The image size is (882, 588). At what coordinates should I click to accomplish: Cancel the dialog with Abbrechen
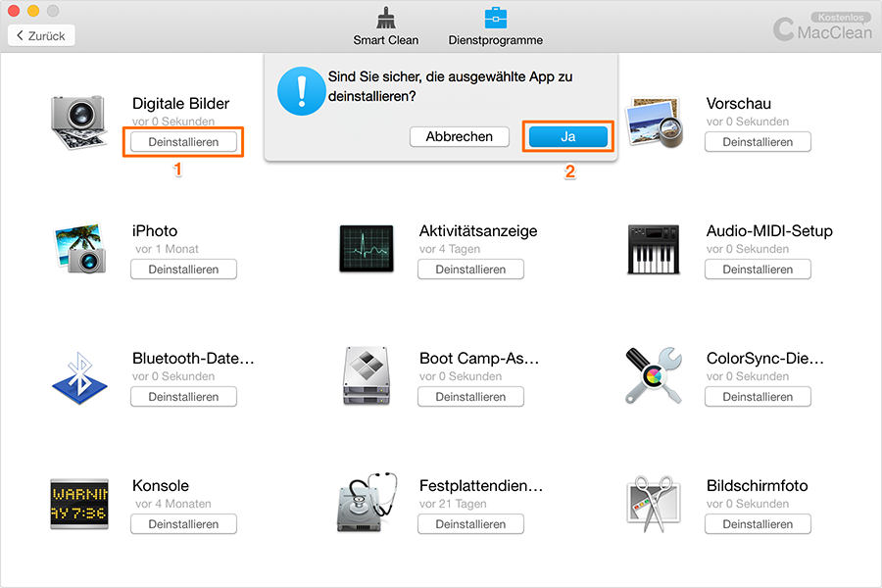pyautogui.click(x=459, y=137)
